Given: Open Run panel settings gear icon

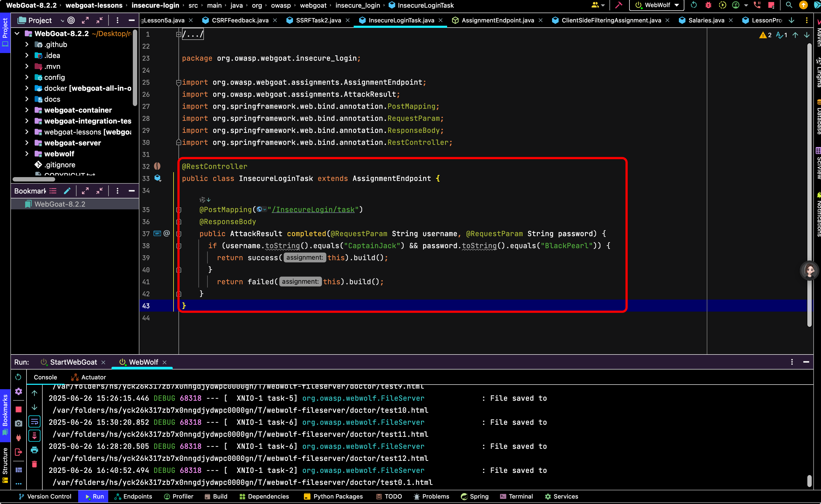Looking at the screenshot, I should click(18, 391).
